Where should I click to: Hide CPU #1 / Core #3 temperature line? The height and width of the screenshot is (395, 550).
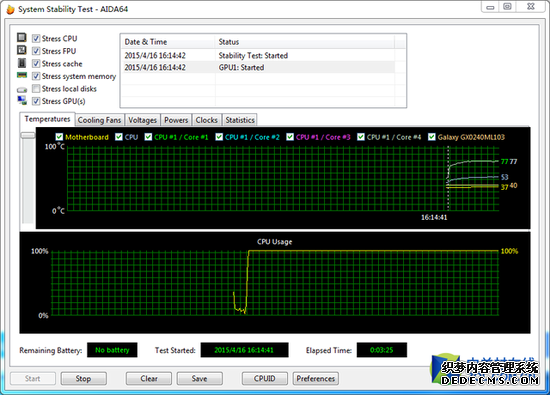290,137
